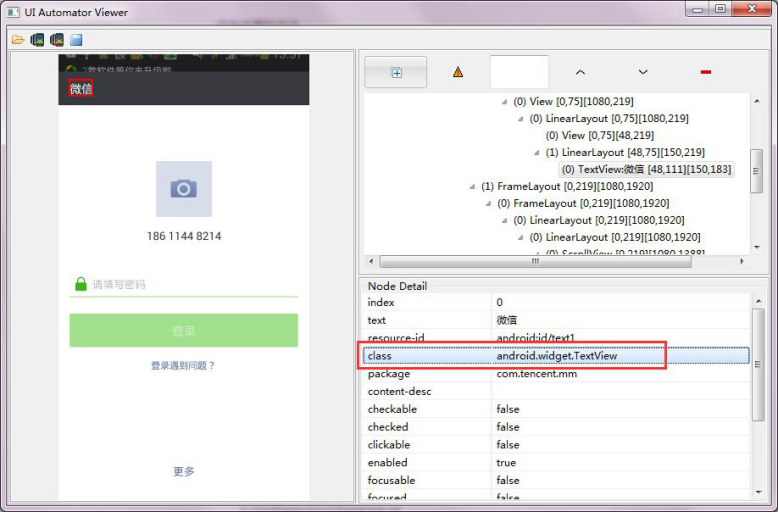Image resolution: width=778 pixels, height=512 pixels.
Task: Open a saved UI dump folder icon
Action: [x=18, y=40]
